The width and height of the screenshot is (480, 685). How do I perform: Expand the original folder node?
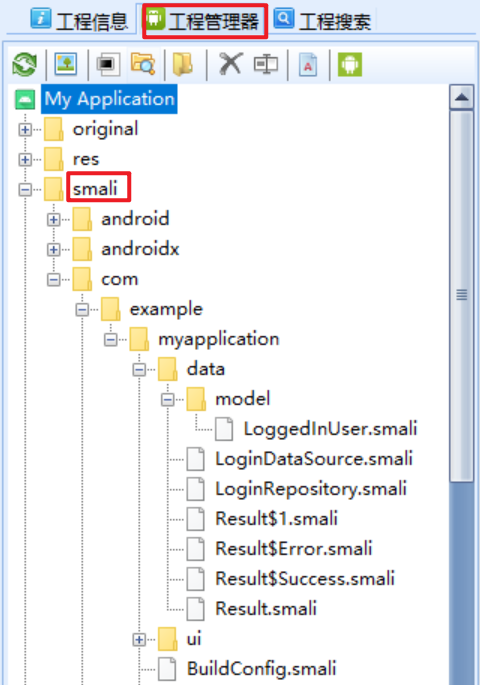pos(25,130)
